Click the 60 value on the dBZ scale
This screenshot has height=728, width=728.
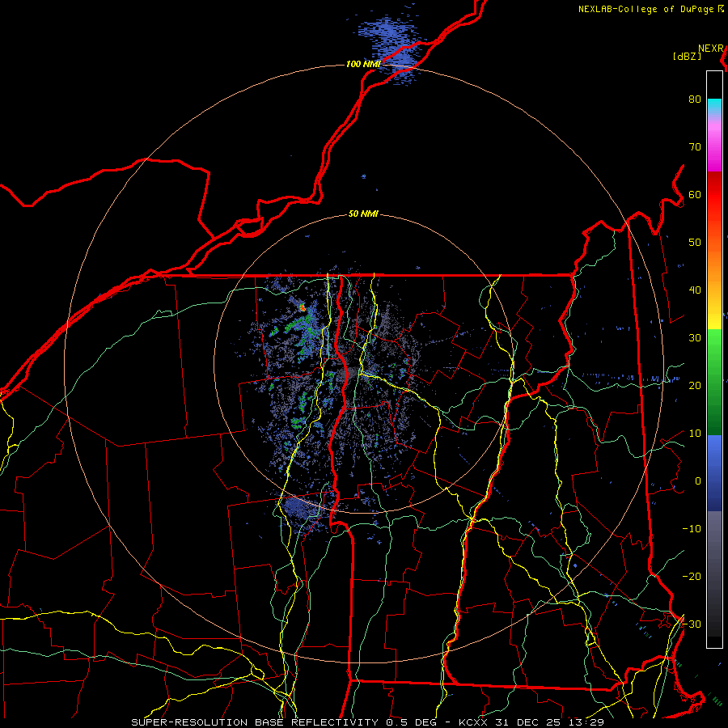pos(695,195)
